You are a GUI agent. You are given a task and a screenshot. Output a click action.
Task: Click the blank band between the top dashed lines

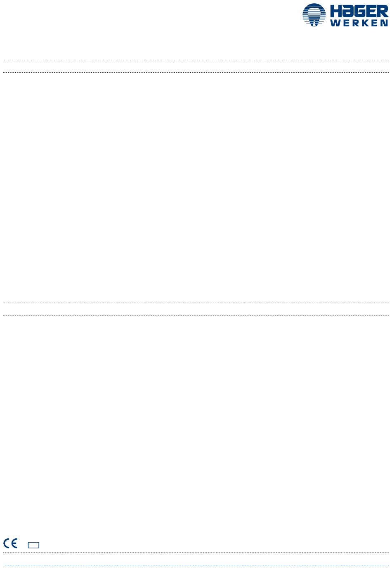point(196,66)
